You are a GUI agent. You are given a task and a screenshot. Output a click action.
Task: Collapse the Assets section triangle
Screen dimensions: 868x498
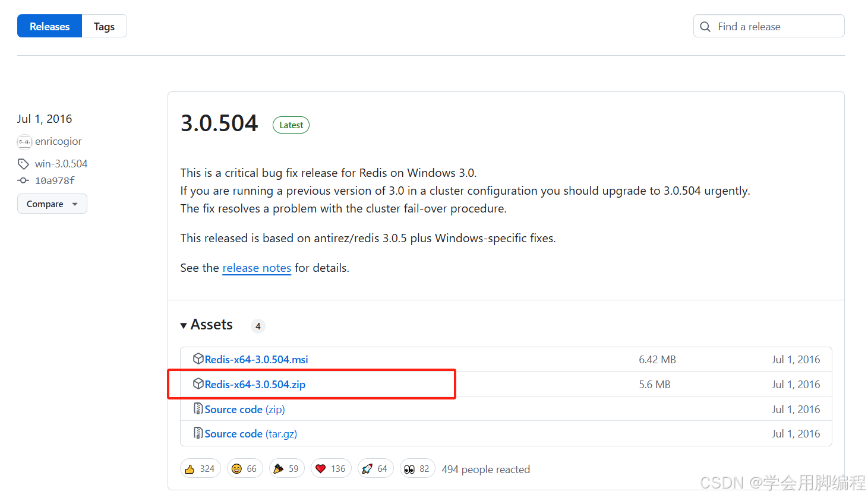(184, 325)
